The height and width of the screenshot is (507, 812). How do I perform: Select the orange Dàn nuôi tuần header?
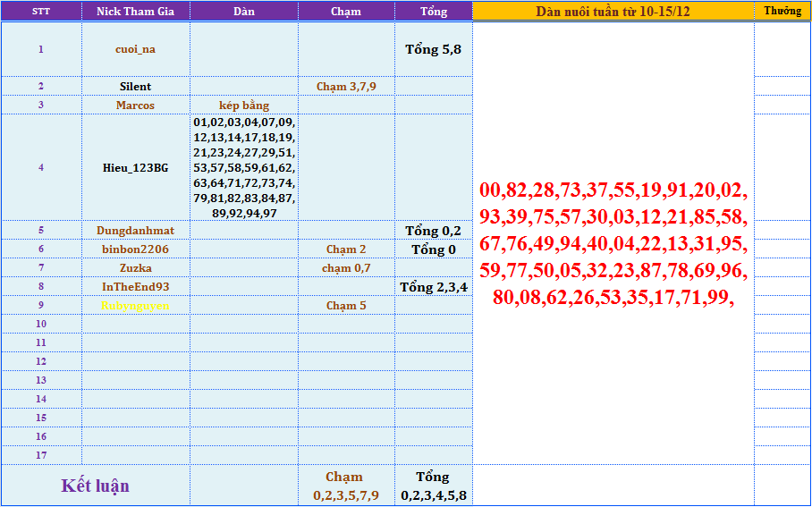(x=613, y=12)
